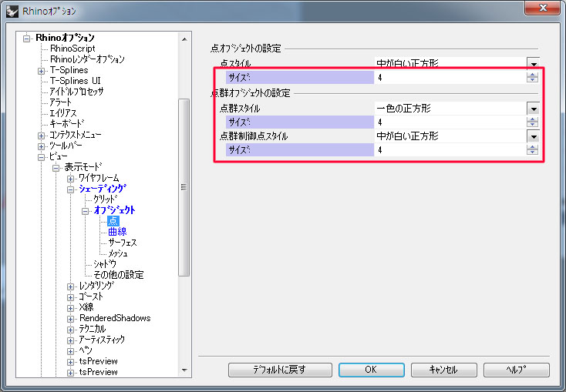The image size is (566, 392).
Task: Select the シェーディング label in the tree
Action: pyautogui.click(x=103, y=189)
